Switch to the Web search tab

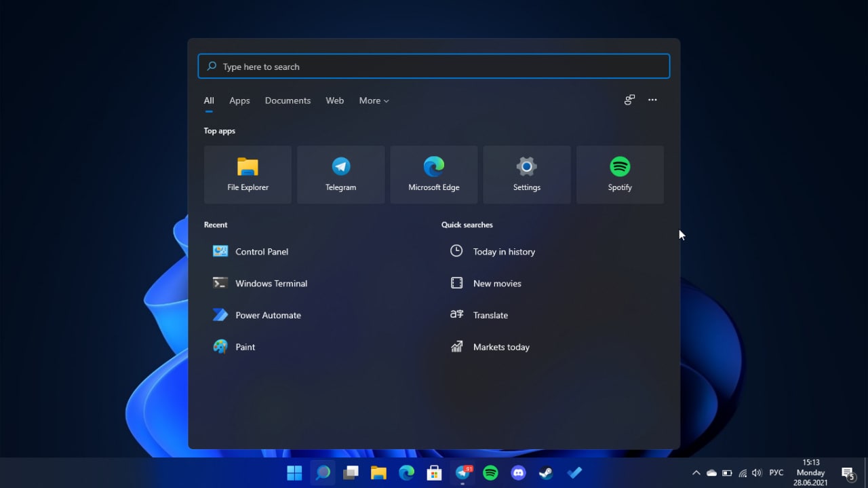[335, 100]
